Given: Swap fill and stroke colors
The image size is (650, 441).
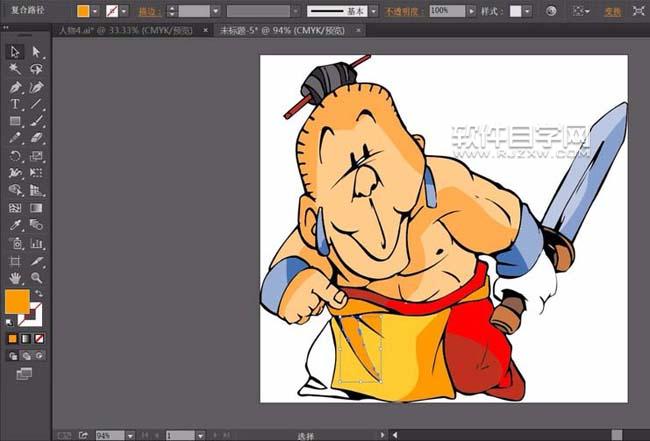Looking at the screenshot, I should coord(38,293).
